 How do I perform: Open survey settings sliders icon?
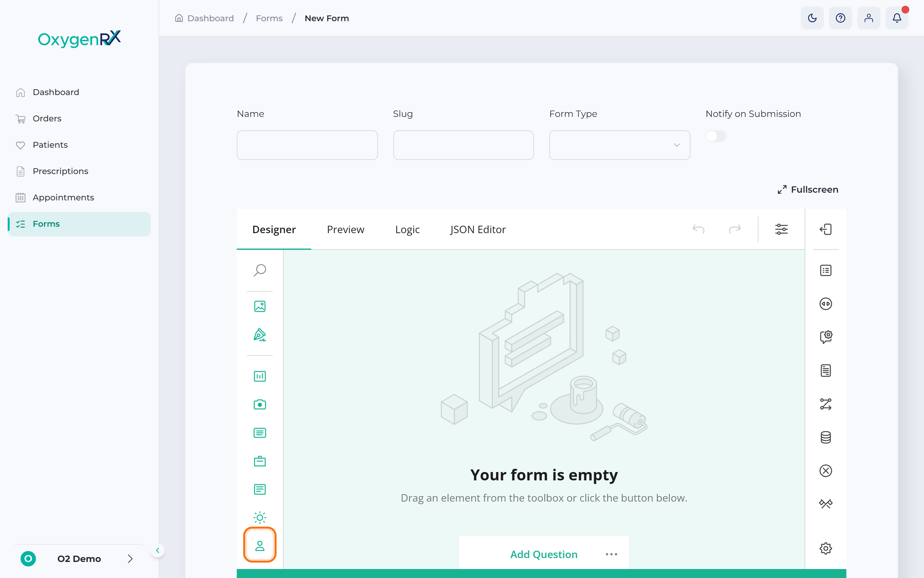781,229
